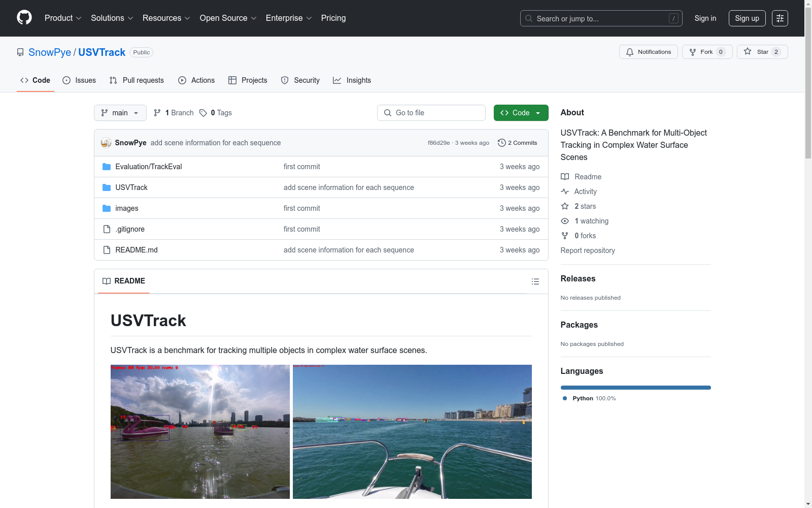Open the blue sea boat tracking image
Viewport: 812px width, 508px height.
click(412, 432)
